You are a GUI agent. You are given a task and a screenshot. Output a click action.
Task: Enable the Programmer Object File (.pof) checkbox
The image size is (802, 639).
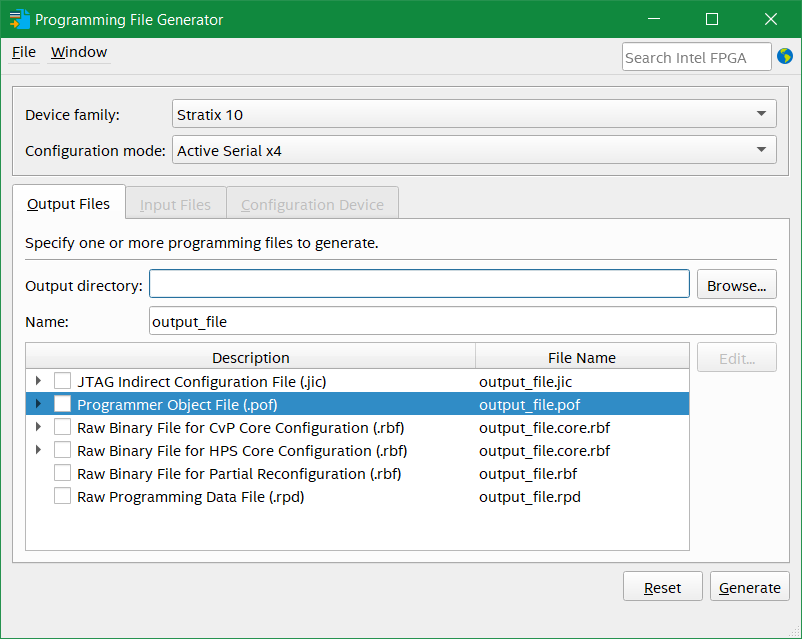coord(63,404)
